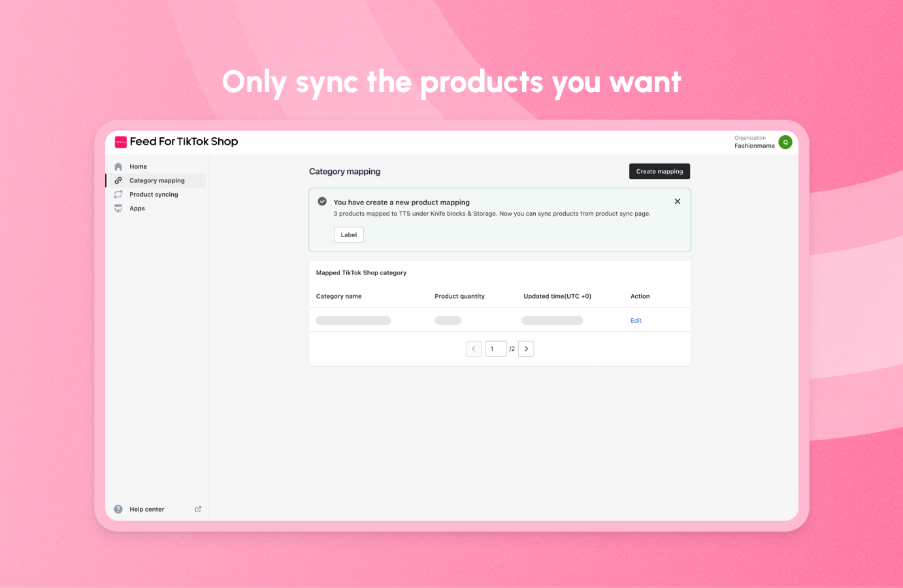Click the Home house icon in sidebar
The image size is (903, 588).
click(118, 167)
